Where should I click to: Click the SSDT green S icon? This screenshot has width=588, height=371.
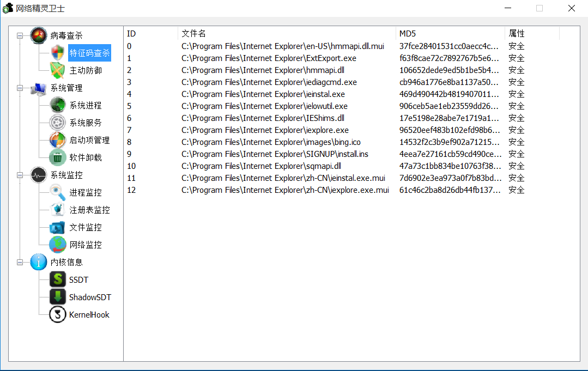click(x=57, y=279)
